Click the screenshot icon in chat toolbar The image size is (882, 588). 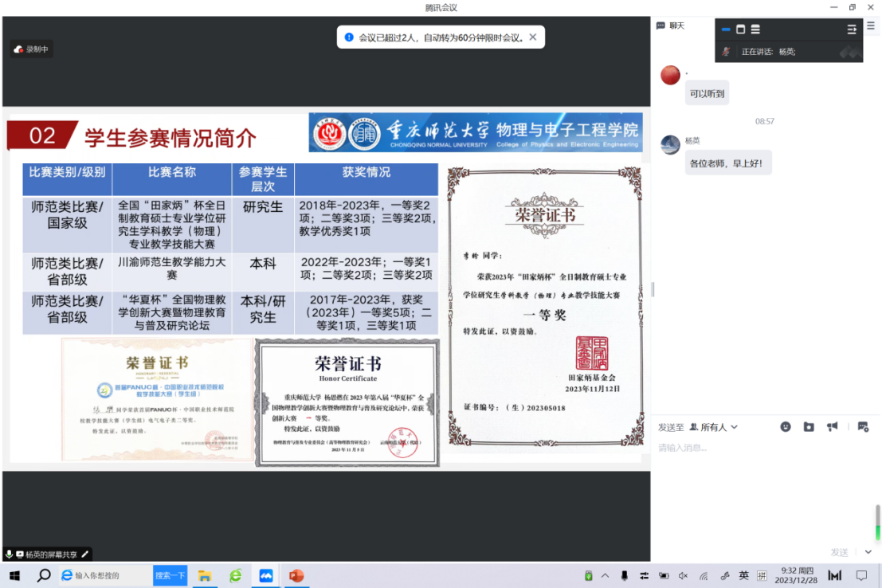point(863,427)
